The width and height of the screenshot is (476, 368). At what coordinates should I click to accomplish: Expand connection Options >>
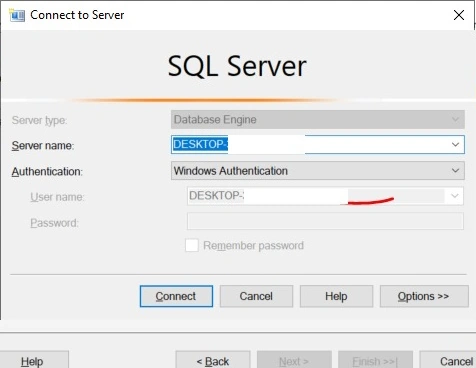[x=424, y=296]
